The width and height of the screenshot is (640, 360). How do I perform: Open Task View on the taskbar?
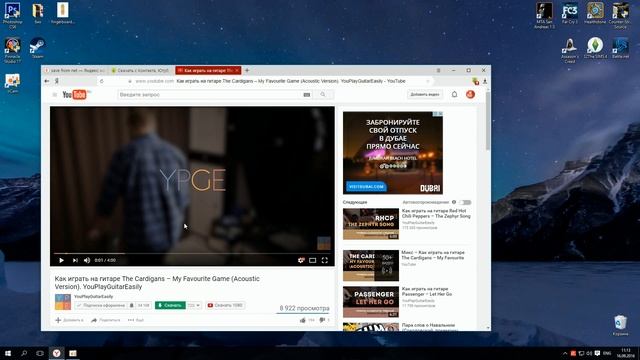point(40,353)
